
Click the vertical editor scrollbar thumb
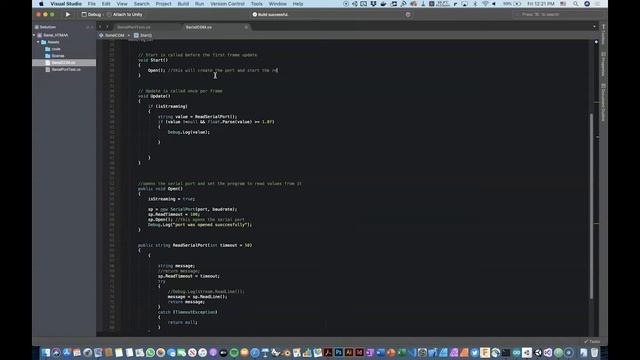pos(591,206)
